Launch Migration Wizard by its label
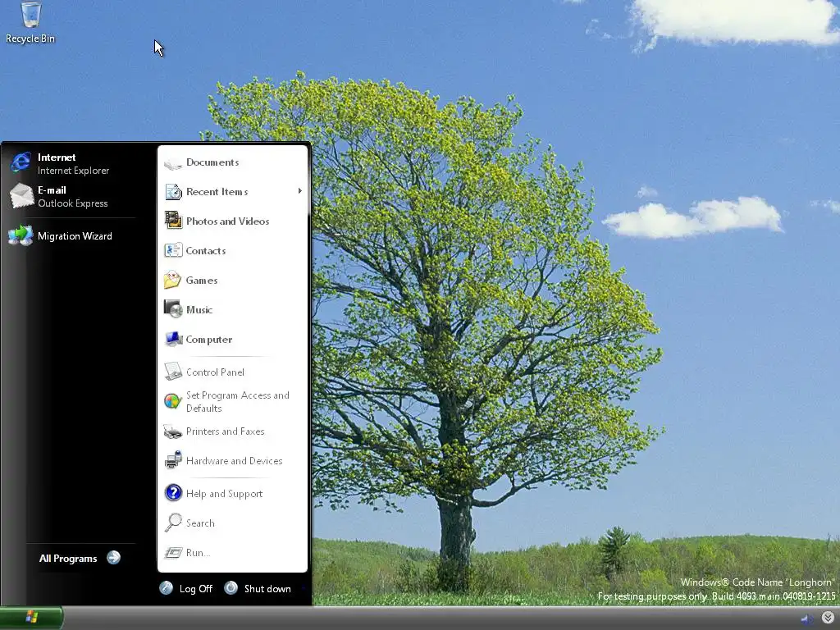 (x=75, y=235)
